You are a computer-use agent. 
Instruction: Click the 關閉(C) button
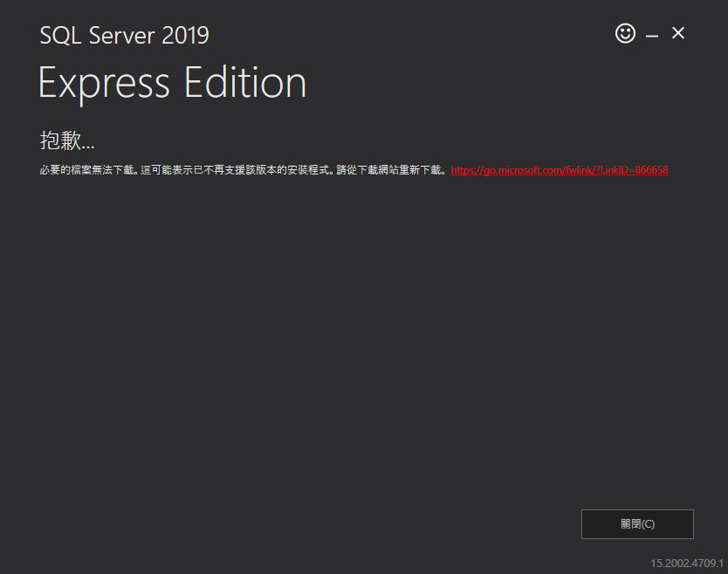[637, 524]
